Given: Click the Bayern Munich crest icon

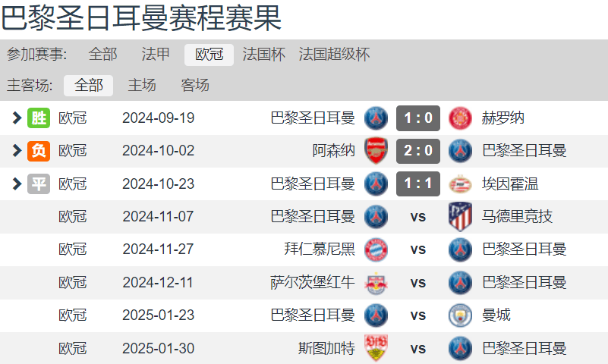Looking at the screenshot, I should 376,249.
